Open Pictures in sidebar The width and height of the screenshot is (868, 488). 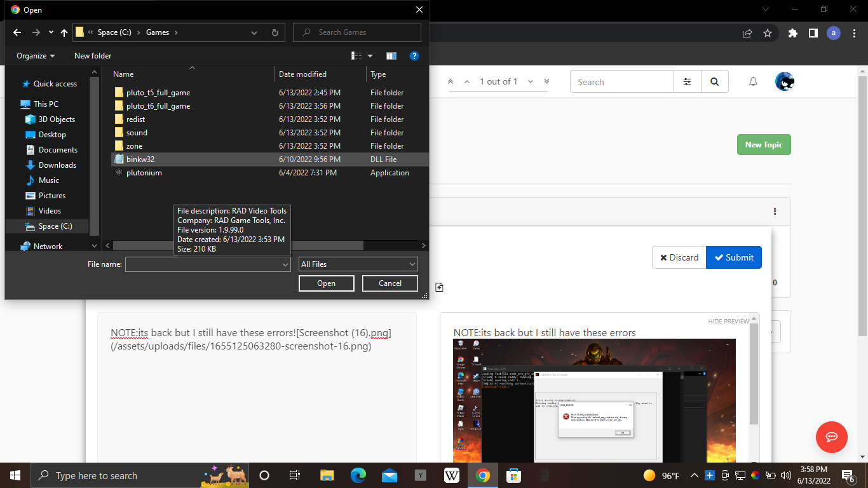tap(51, 196)
